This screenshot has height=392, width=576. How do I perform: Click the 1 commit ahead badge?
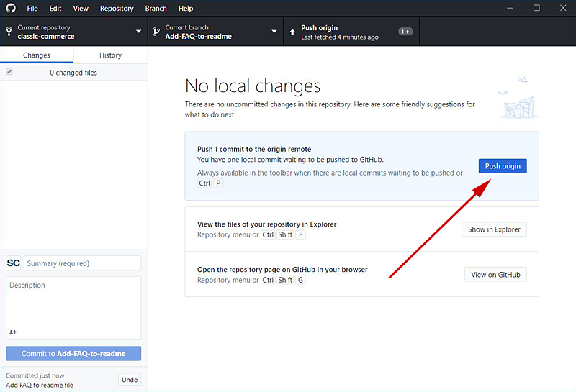click(x=405, y=32)
